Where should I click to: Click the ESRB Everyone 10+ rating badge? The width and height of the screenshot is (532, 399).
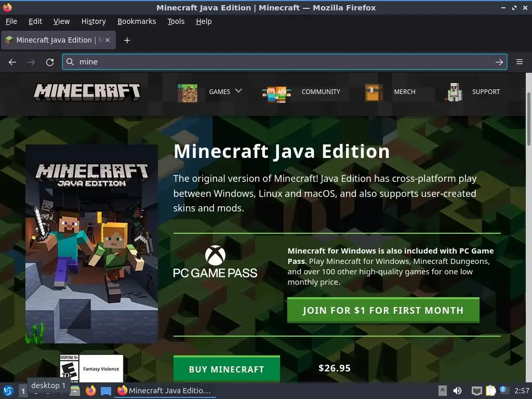(69, 368)
